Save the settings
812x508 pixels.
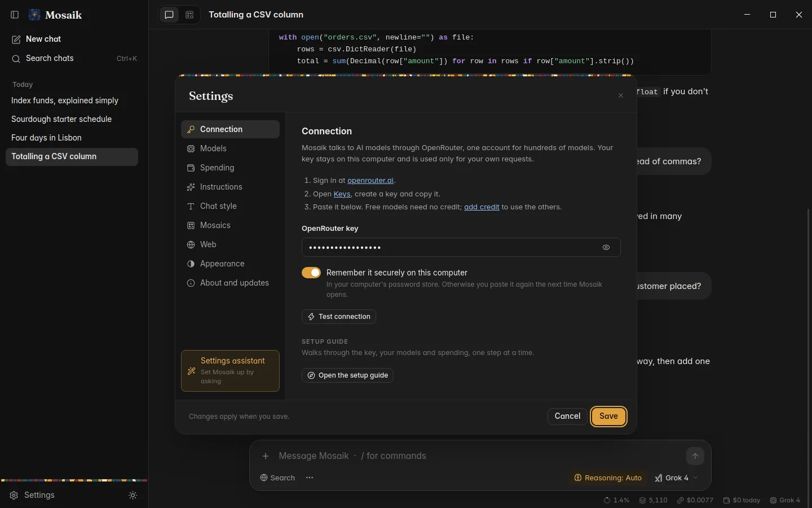click(x=608, y=416)
